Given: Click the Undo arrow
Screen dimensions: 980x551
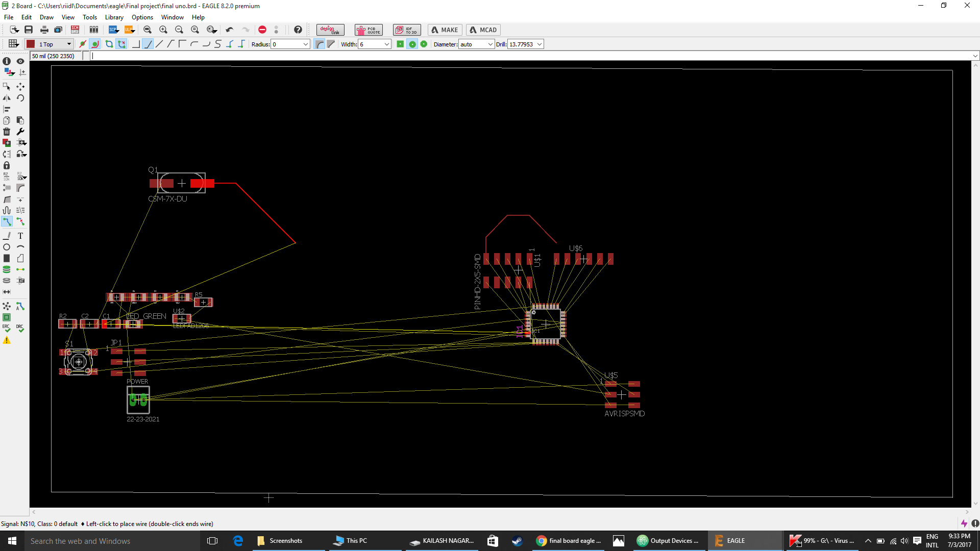Looking at the screenshot, I should tap(230, 30).
